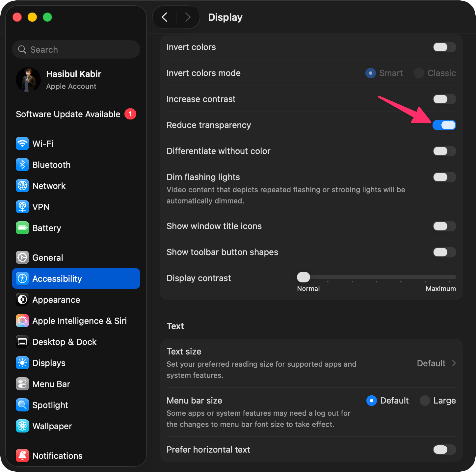Screen dimensions: 476x472
Task: Click the green Battery icon
Action: [22, 228]
